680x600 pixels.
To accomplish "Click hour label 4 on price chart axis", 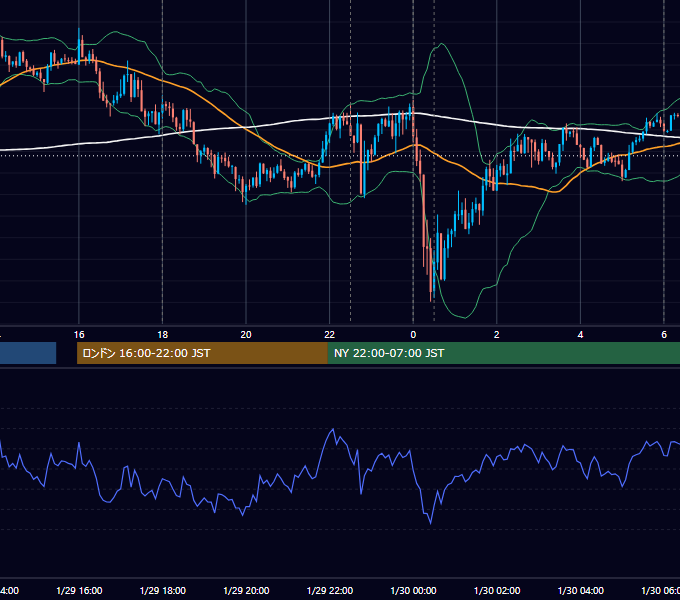I will [580, 335].
